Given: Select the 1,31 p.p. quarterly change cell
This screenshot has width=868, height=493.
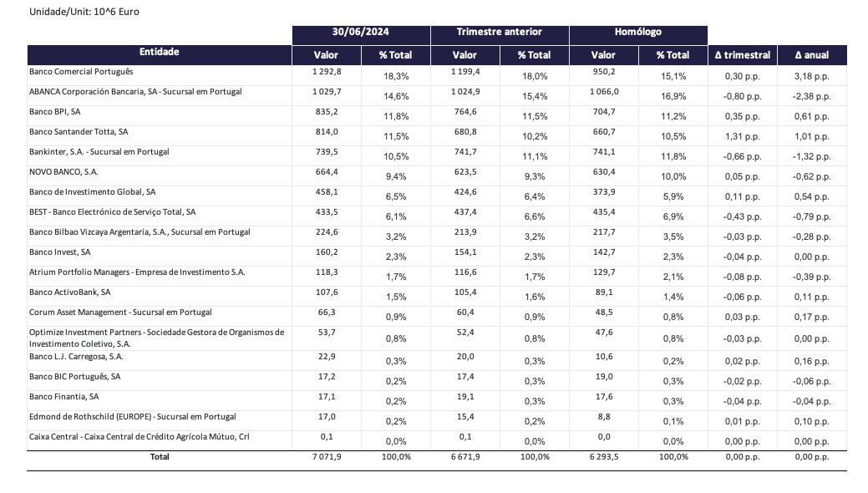Looking at the screenshot, I should (x=742, y=136).
